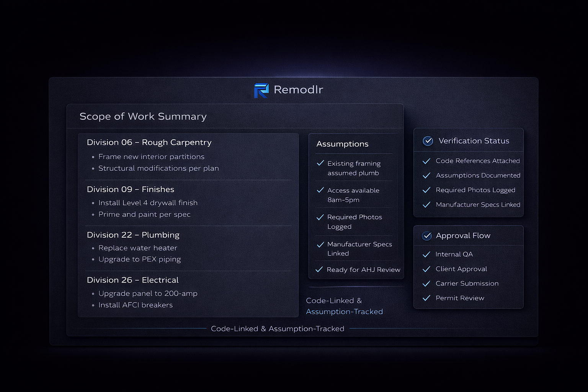Click the Assumptions panel heading
This screenshot has height=392, width=588.
342,144
